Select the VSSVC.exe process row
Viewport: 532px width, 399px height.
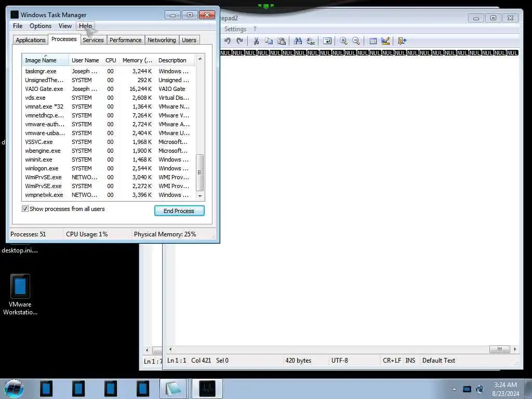(x=109, y=142)
